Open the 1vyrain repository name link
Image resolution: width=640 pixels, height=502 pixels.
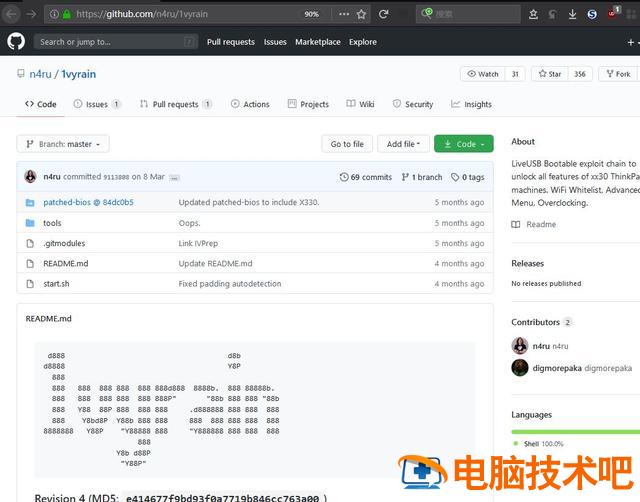pos(79,74)
